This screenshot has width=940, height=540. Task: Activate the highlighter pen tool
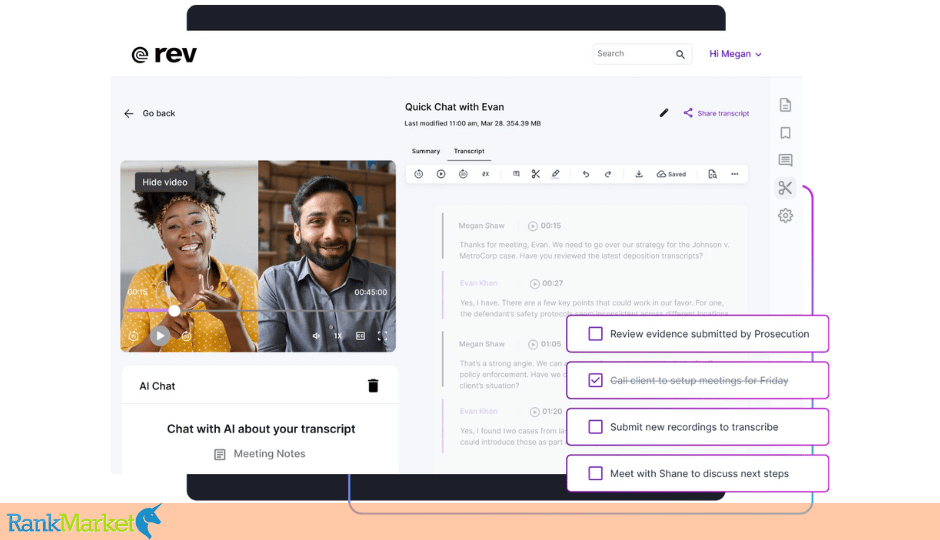[x=556, y=174]
